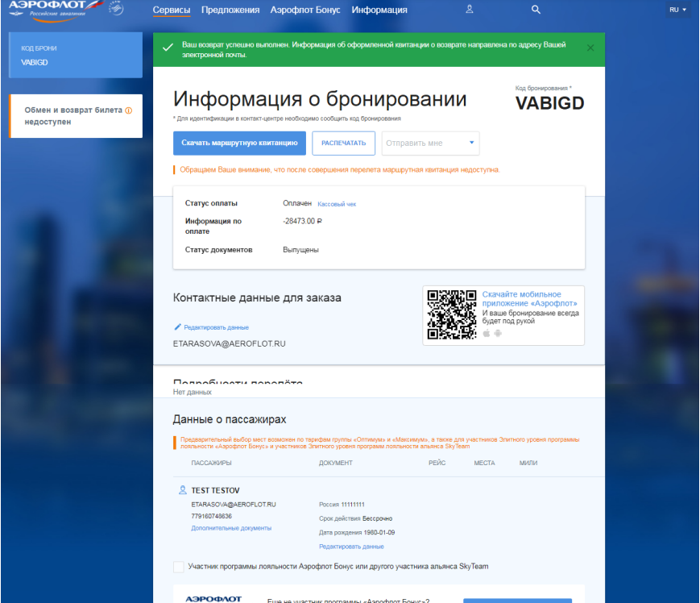Click Скачать маршрутную квитанцию button
The height and width of the screenshot is (603, 700).
point(239,143)
